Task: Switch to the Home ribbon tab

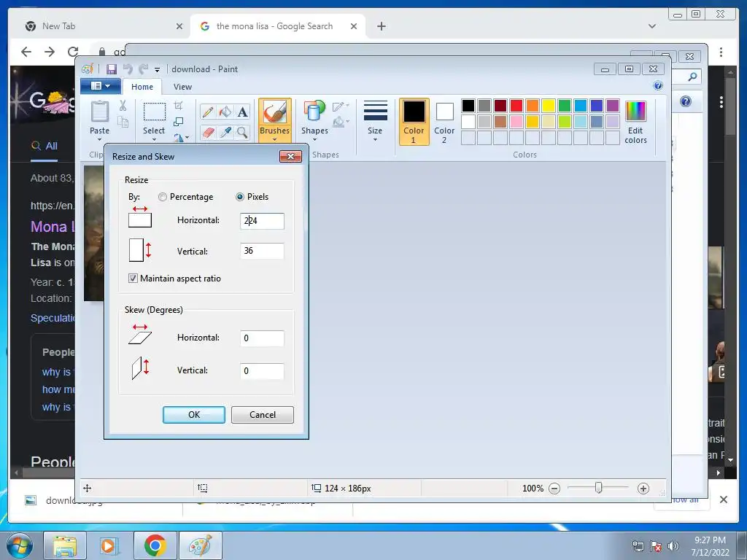Action: 142,87
